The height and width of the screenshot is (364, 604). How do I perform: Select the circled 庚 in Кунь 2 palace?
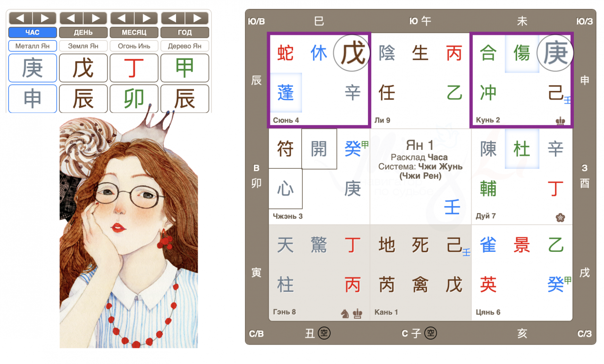[555, 53]
